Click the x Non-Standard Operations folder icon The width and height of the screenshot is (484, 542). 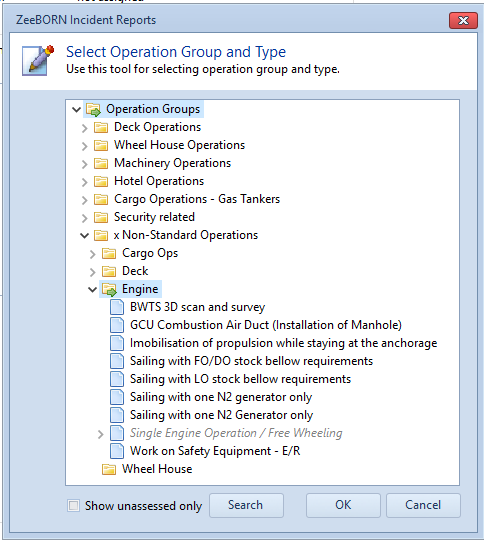point(101,235)
